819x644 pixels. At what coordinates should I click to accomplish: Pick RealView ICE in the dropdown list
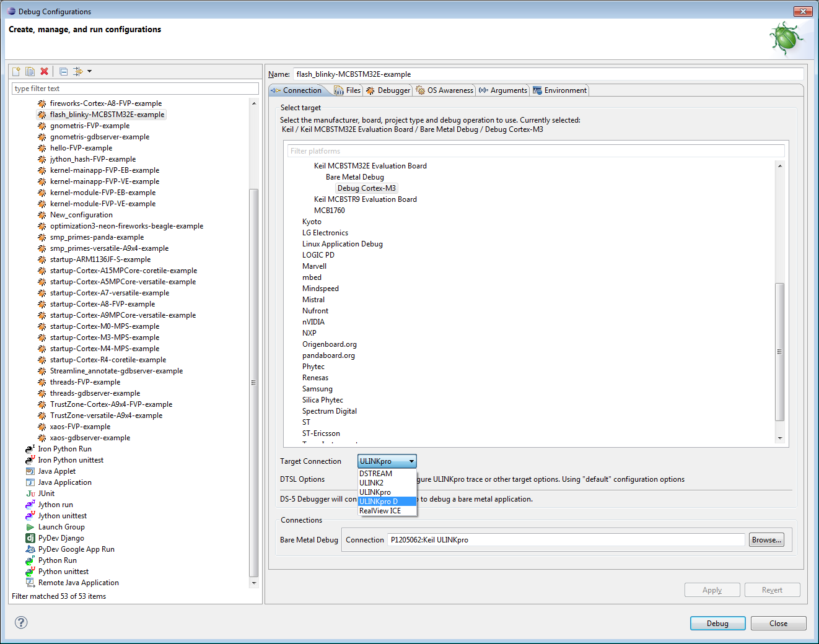380,511
